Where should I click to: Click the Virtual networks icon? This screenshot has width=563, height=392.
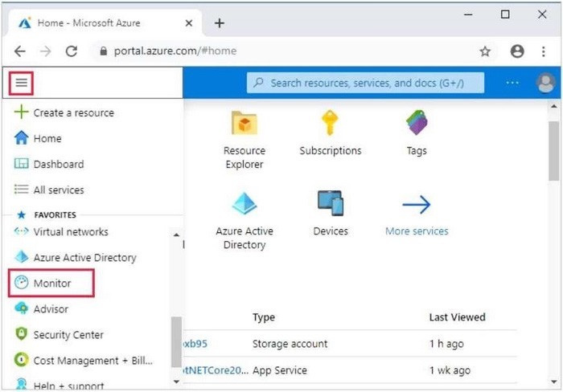click(x=21, y=231)
